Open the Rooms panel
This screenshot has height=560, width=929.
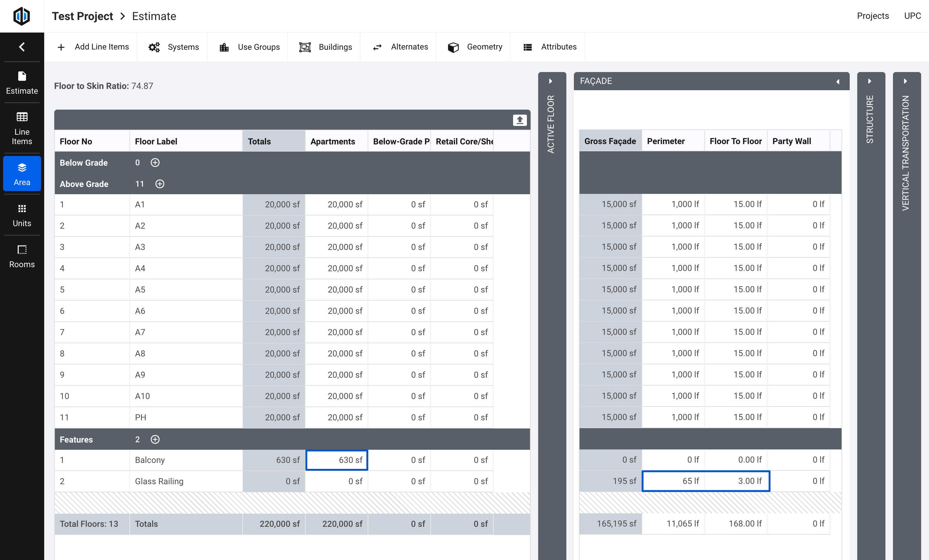click(22, 256)
